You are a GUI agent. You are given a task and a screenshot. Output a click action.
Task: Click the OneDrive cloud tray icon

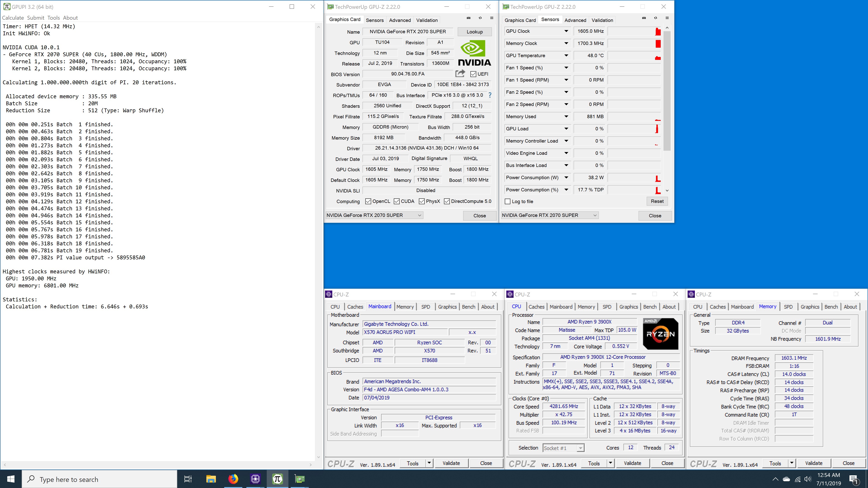pyautogui.click(x=786, y=479)
